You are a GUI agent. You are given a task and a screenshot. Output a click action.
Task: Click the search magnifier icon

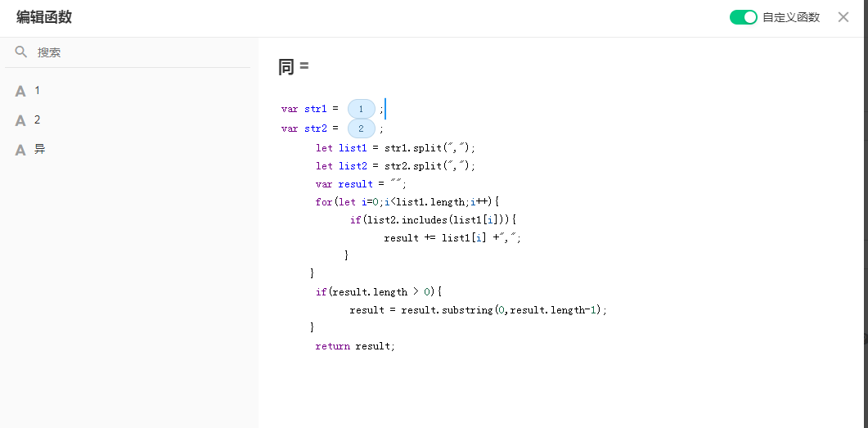click(x=21, y=52)
